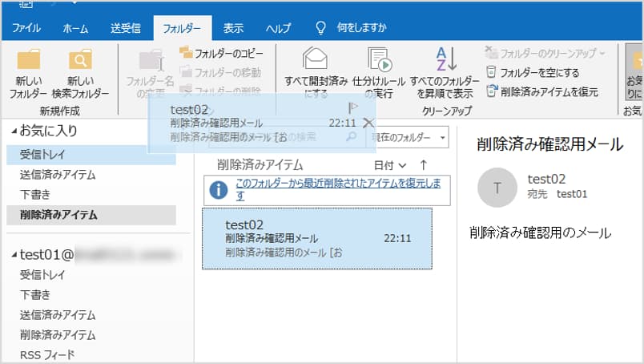Open the 日付 sort dropdown
The image size is (644, 364).
tap(389, 165)
